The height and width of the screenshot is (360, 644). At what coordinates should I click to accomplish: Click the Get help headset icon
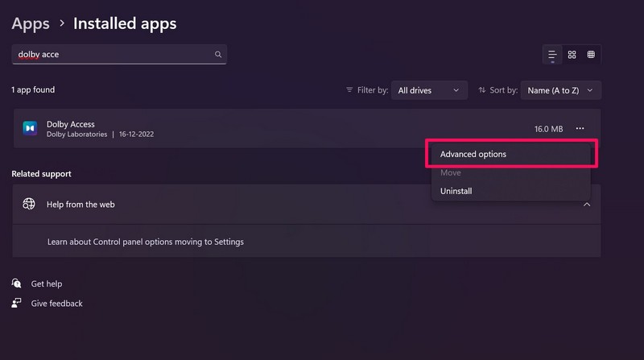tap(17, 283)
